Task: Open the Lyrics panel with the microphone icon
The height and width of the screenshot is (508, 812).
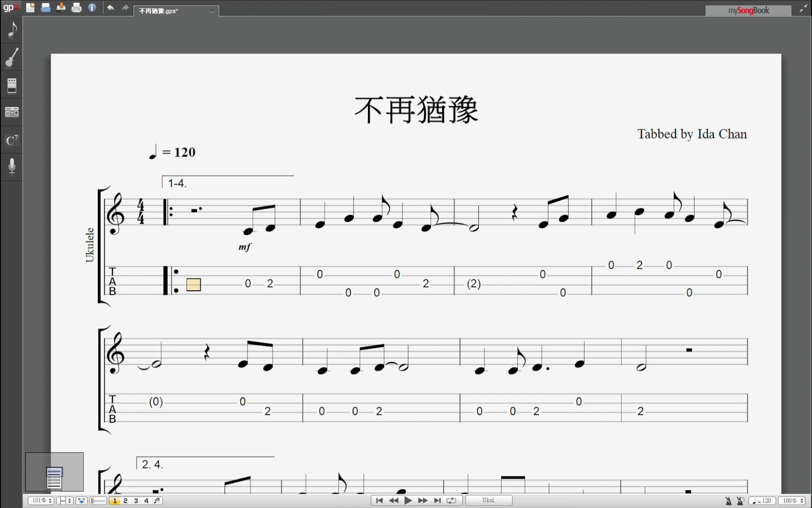Action: click(12, 167)
